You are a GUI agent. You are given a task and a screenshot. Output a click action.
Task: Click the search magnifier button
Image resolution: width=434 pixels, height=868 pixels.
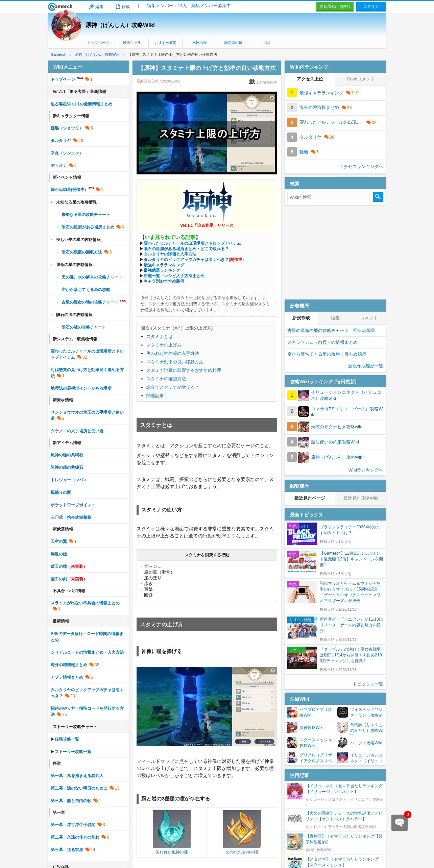pyautogui.click(x=378, y=197)
